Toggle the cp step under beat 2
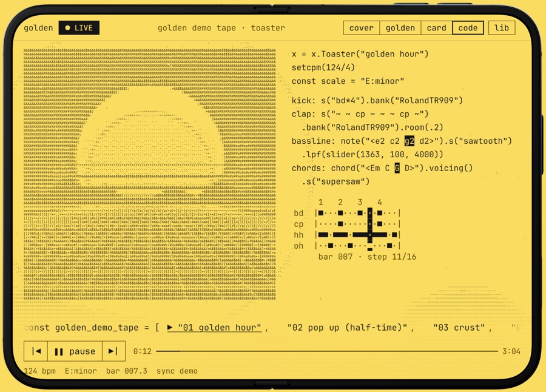 tap(340, 224)
